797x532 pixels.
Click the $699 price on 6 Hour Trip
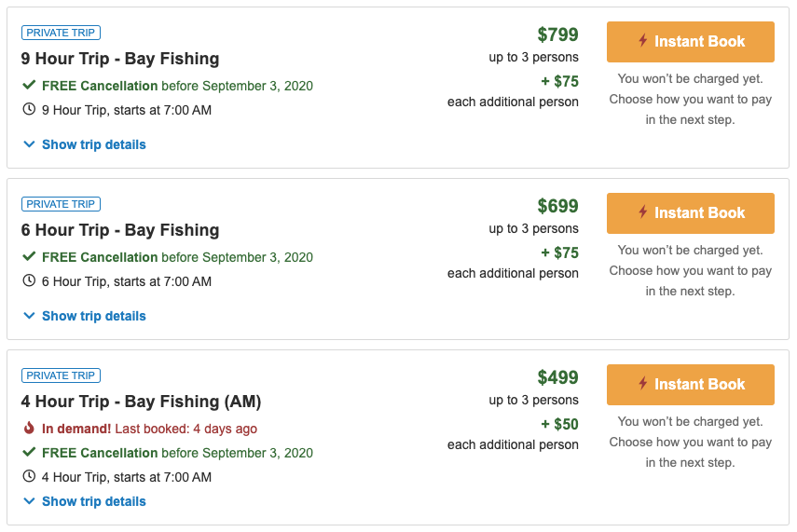point(557,206)
